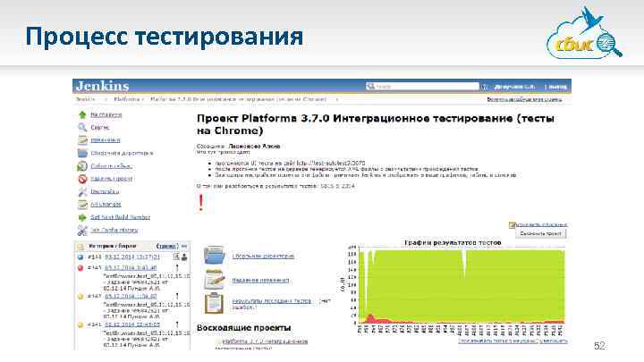The width and height of the screenshot is (644, 362).
Task: Click the magnifier status icon in sidebar
Action: click(82, 128)
